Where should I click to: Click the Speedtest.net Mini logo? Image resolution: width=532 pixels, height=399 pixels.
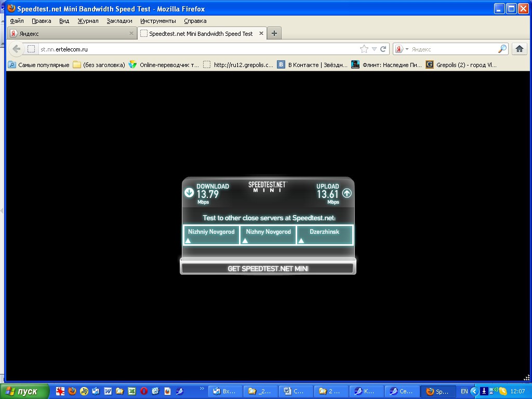point(268,187)
